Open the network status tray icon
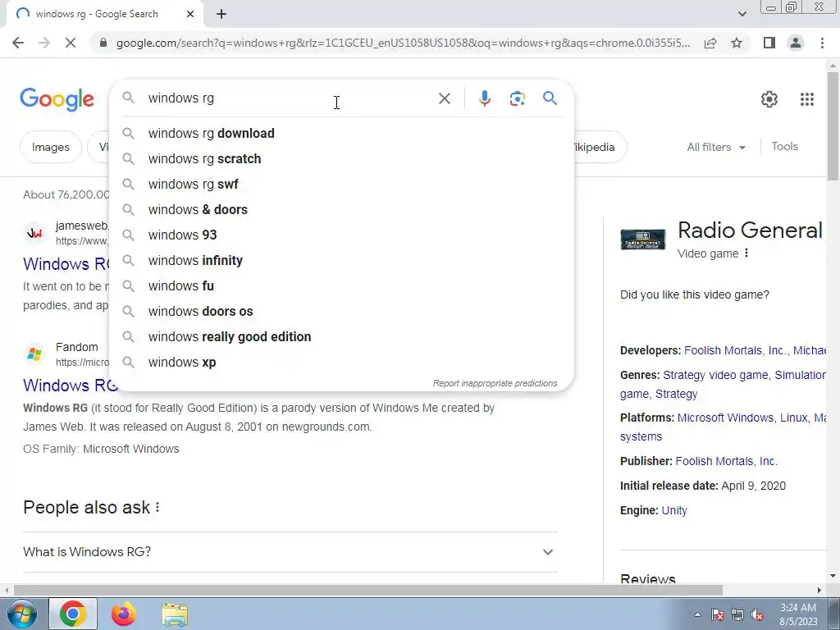Viewport: 840px width, 630px height. click(x=737, y=614)
